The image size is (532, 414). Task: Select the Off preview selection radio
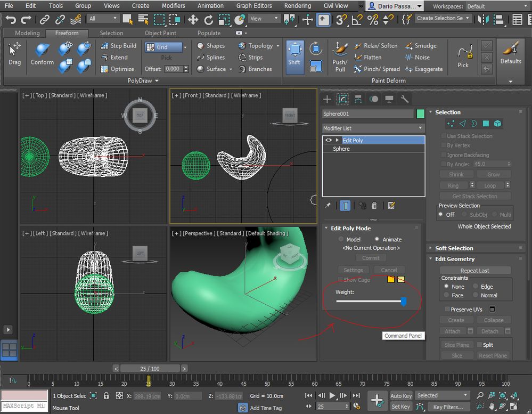[x=441, y=215]
